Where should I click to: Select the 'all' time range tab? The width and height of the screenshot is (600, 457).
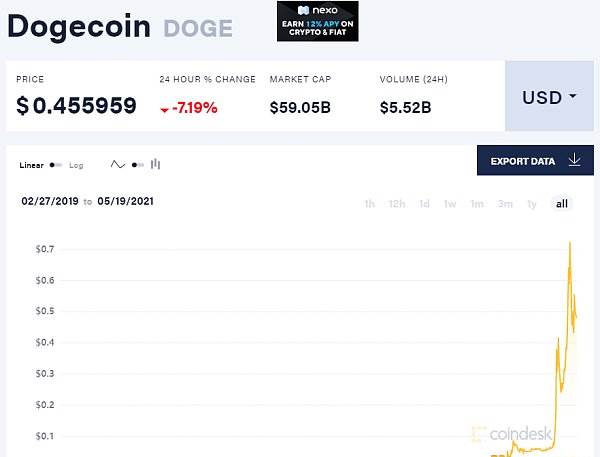click(561, 204)
